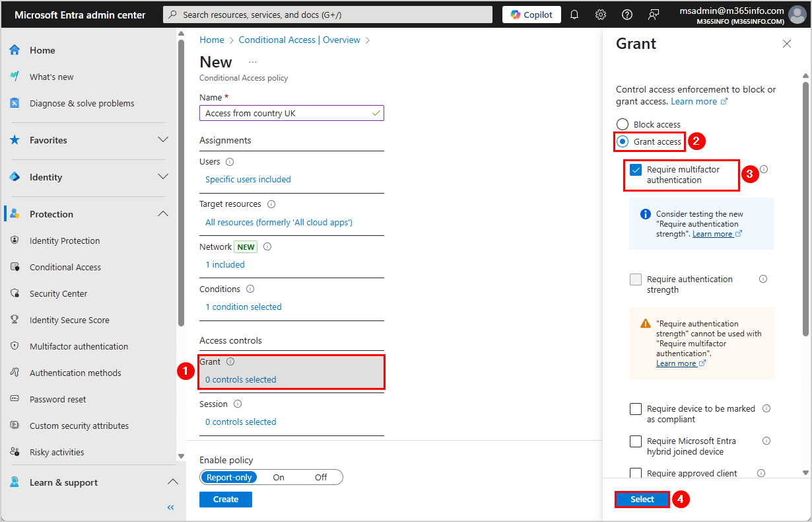The height and width of the screenshot is (522, 812).
Task: Click the Identity Secure Score trophy icon
Action: point(15,320)
